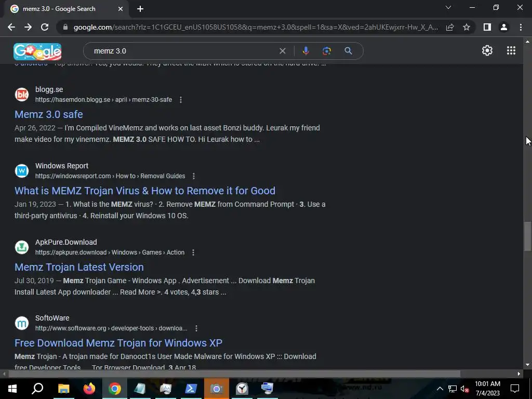Open the ApkPure.Download result options menu

tap(193, 252)
